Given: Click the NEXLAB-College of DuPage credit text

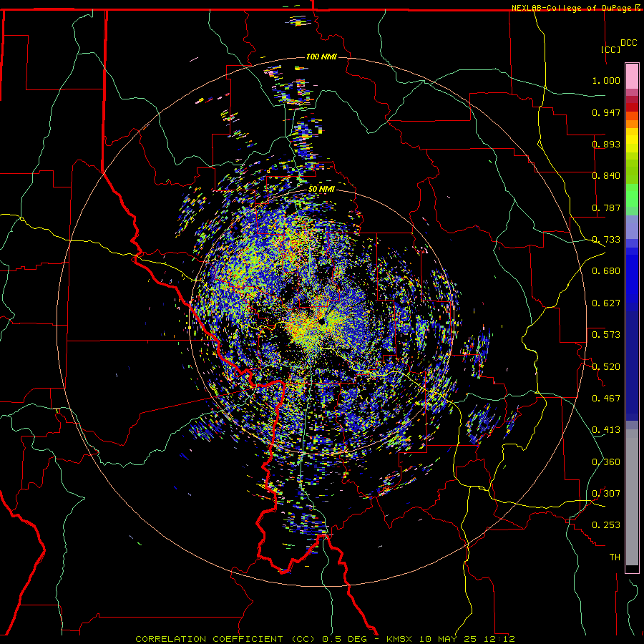Looking at the screenshot, I should pyautogui.click(x=571, y=8).
